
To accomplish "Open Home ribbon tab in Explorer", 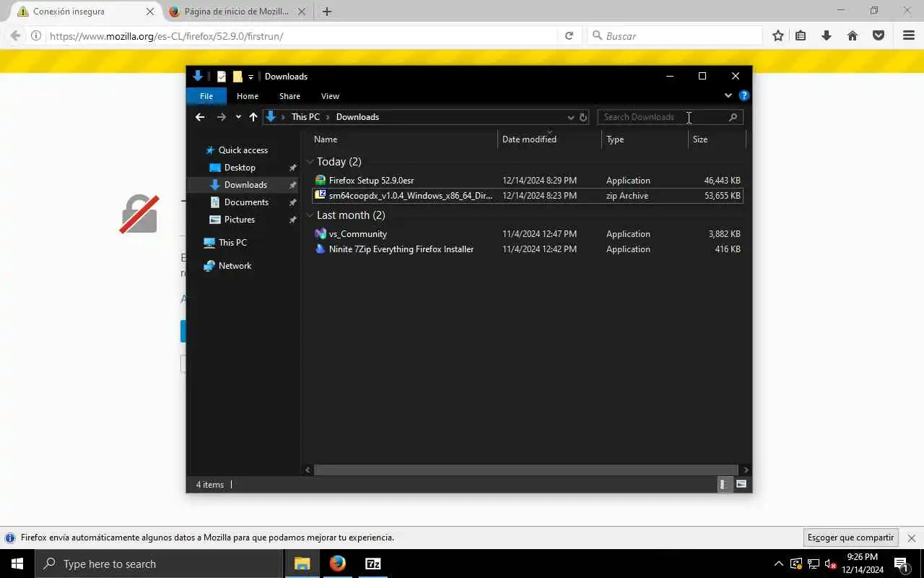I will click(x=248, y=96).
